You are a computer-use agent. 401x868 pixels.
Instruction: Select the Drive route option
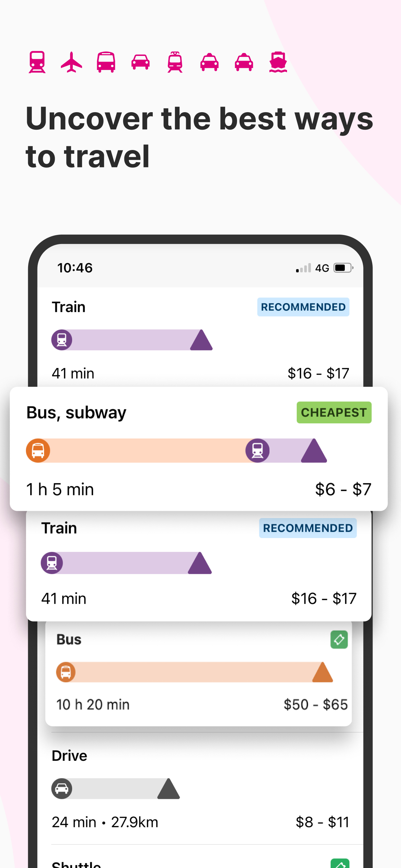69,756
